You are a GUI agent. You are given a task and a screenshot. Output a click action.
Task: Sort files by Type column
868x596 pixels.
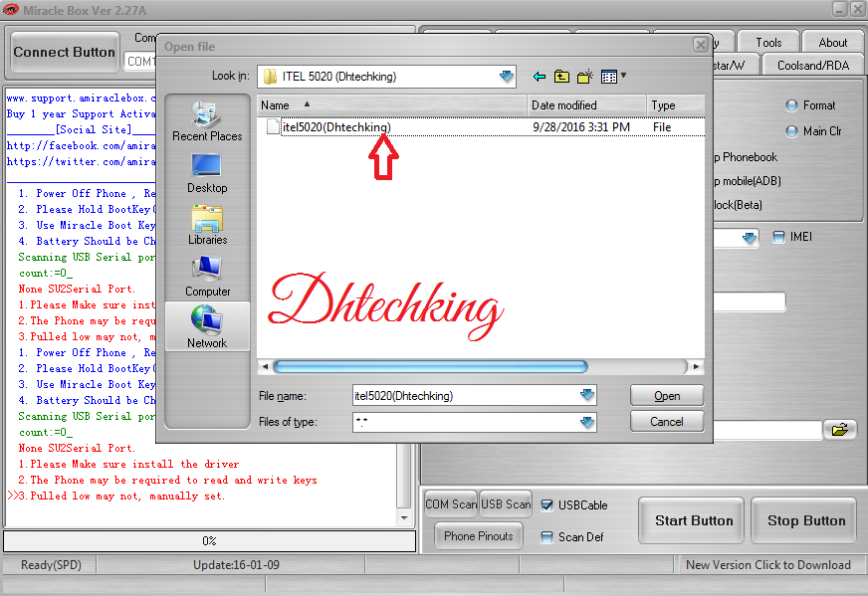pos(675,105)
